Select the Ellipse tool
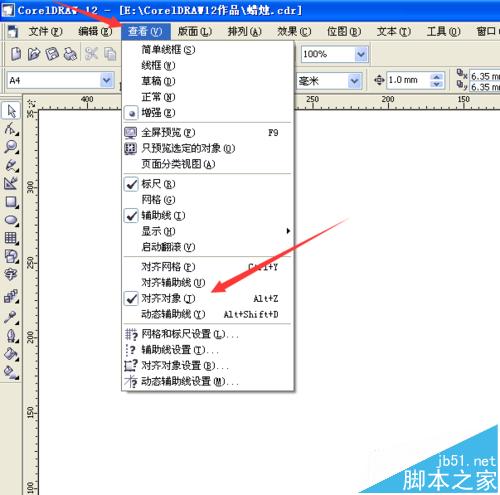500x495 pixels. [x=11, y=220]
